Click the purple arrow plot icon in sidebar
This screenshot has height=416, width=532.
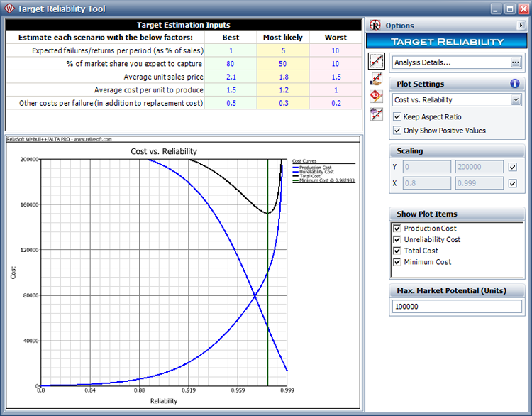pyautogui.click(x=376, y=114)
